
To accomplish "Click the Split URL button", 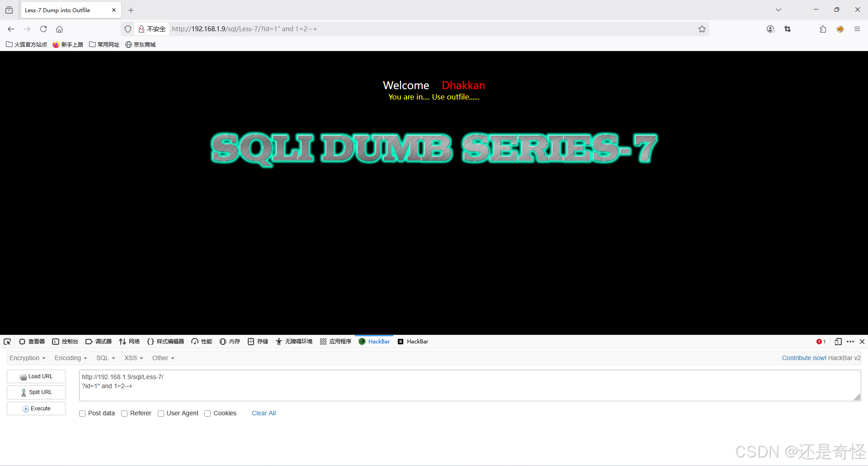I will (x=36, y=392).
